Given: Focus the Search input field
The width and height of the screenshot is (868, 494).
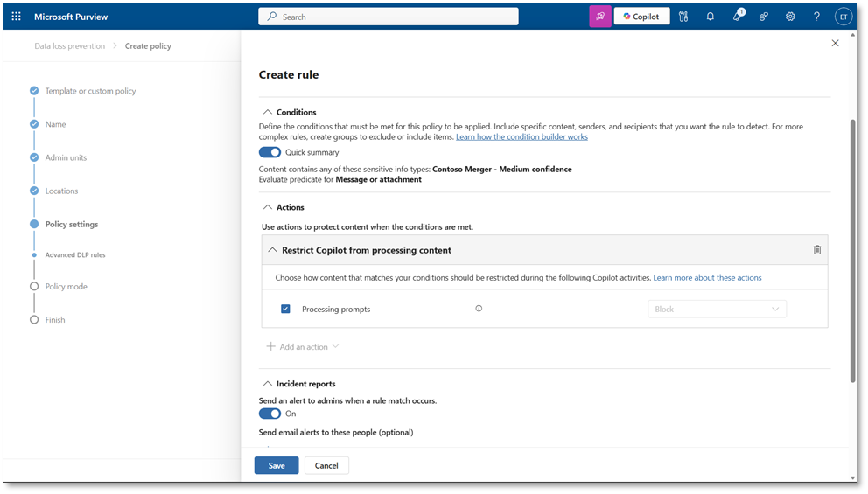Looking at the screenshot, I should (388, 17).
